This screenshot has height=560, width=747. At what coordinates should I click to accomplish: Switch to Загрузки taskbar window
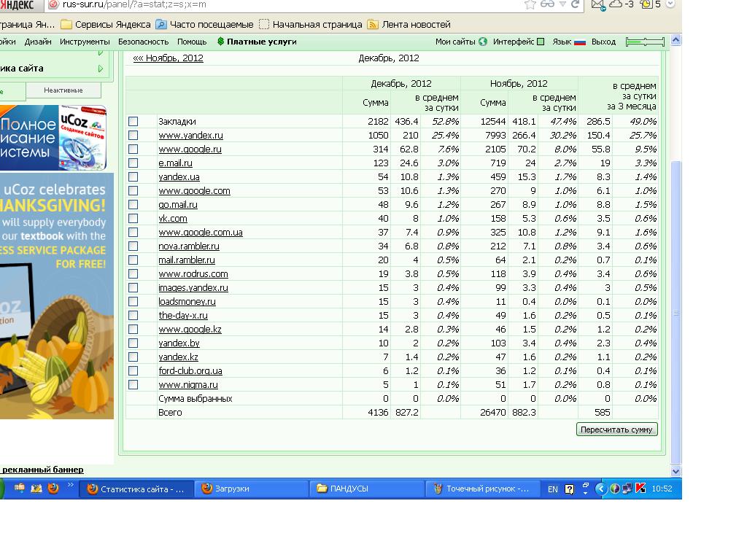252,489
